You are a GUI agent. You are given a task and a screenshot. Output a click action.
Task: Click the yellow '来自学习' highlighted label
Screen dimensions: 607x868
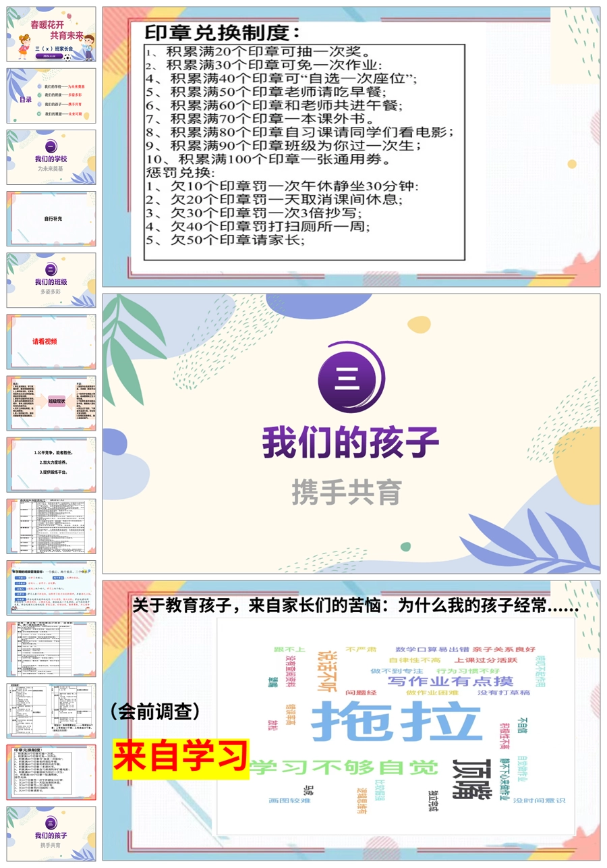(x=181, y=759)
